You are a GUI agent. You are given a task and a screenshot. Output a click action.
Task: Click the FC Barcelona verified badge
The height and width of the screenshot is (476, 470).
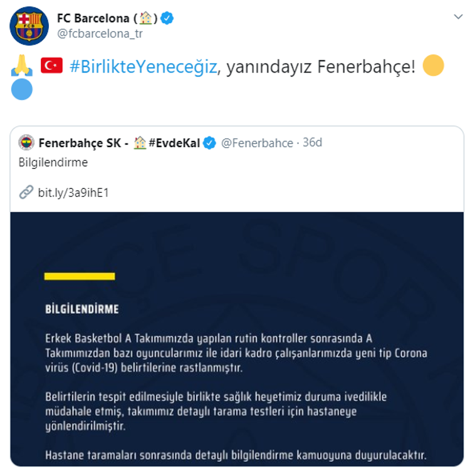(x=167, y=18)
